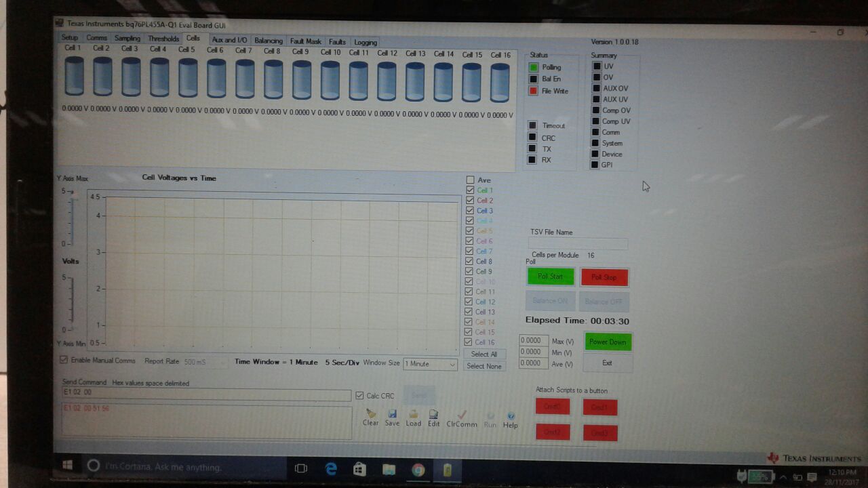This screenshot has height=488, width=868.
Task: Click the Cell 13 battery cylinder icon
Action: point(415,81)
